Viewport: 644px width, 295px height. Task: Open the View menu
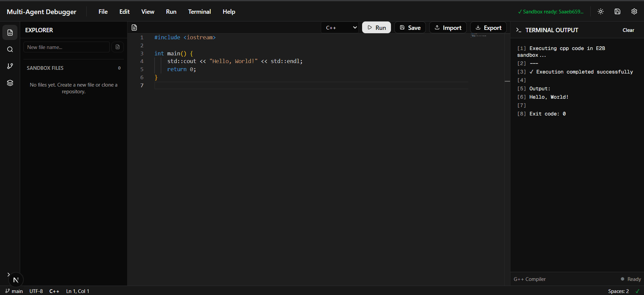coord(148,11)
